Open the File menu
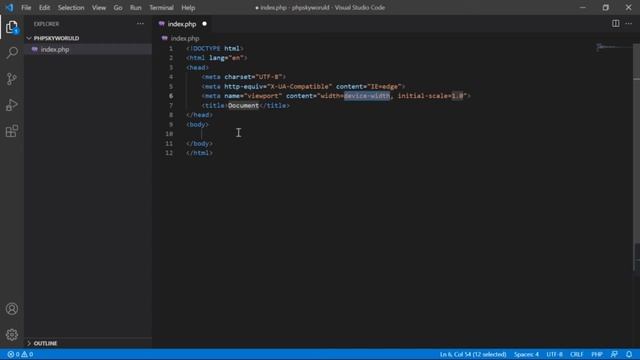640x360 pixels. pos(26,7)
